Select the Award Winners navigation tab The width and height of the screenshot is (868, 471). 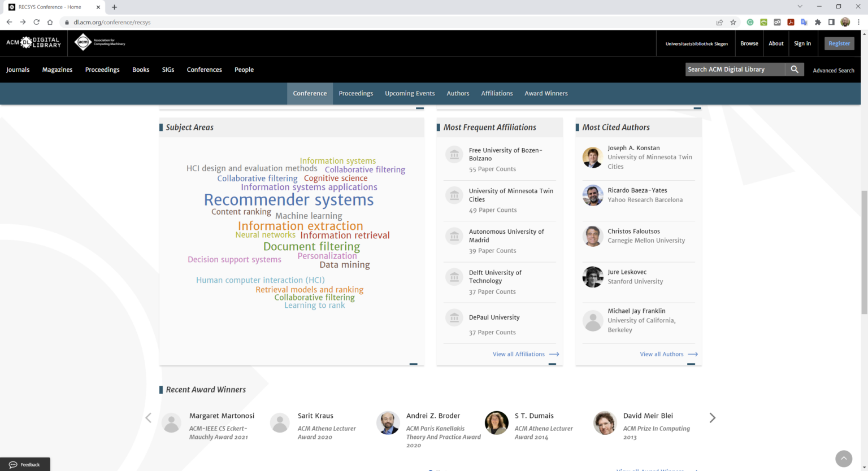point(546,93)
